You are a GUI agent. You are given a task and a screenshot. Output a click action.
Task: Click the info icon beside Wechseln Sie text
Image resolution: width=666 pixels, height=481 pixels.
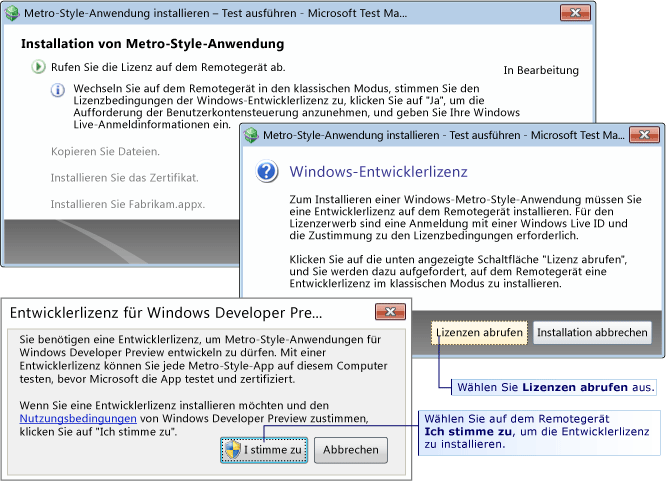(58, 90)
